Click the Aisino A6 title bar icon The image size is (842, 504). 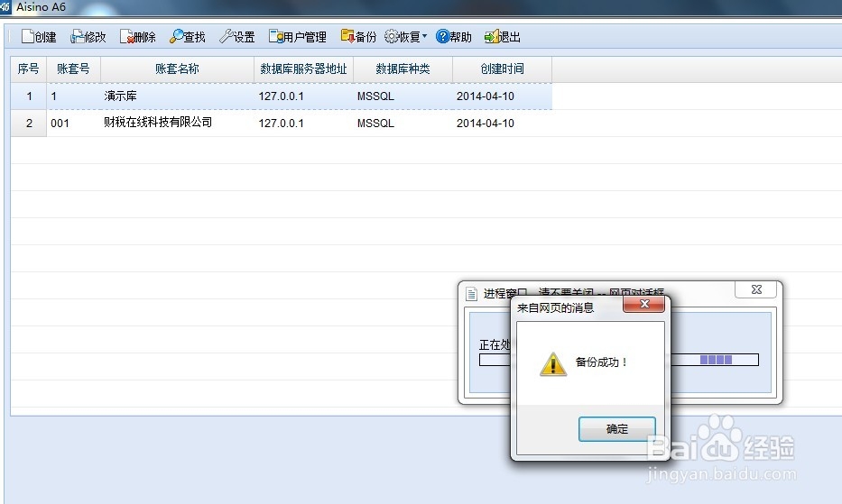click(5, 7)
